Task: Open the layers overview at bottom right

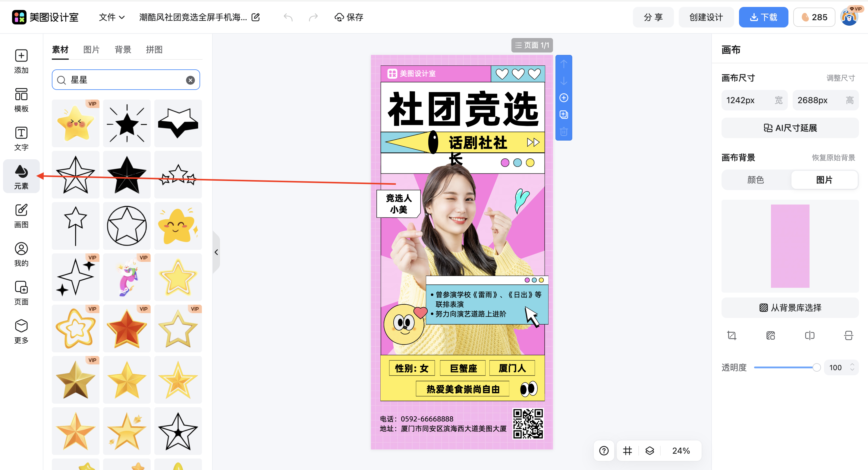Action: [650, 450]
